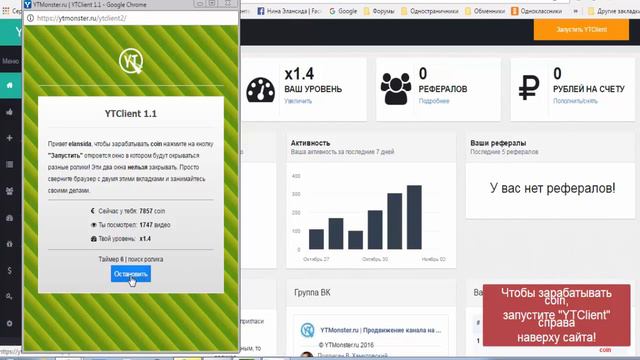The width and height of the screenshot is (640, 360).
Task: Open the Facebook bookmark Нина Элансида
Action: coord(289,11)
